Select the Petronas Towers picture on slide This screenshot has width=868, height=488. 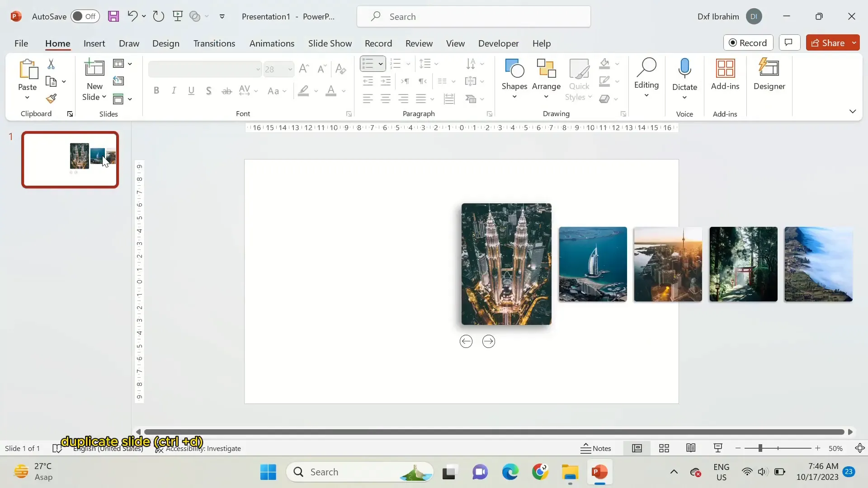coord(506,264)
